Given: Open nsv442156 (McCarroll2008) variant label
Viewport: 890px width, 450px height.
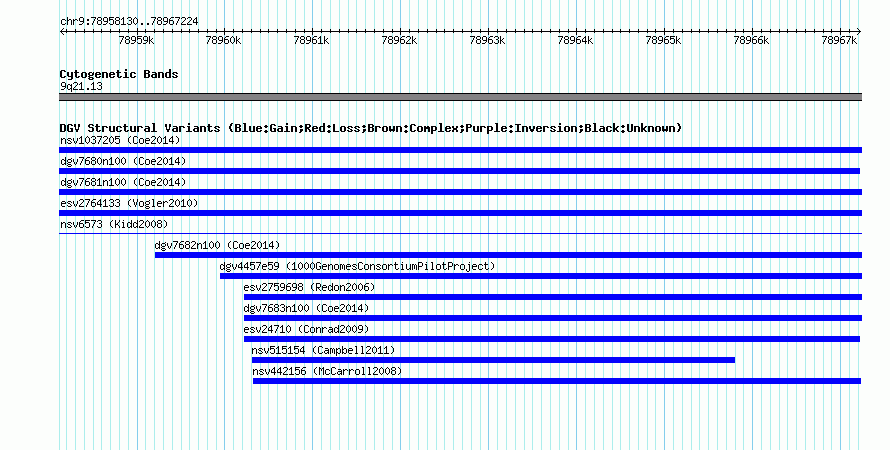Looking at the screenshot, I should click(x=327, y=371).
